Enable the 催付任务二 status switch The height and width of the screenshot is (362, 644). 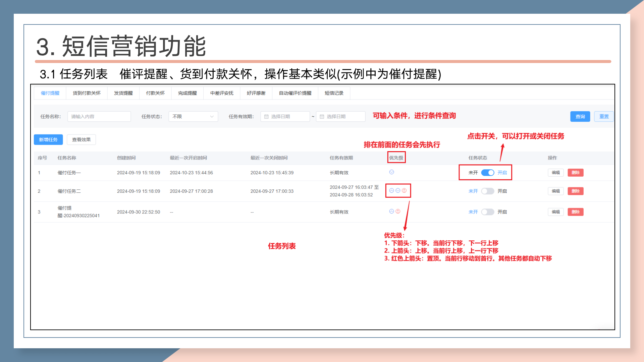click(487, 191)
